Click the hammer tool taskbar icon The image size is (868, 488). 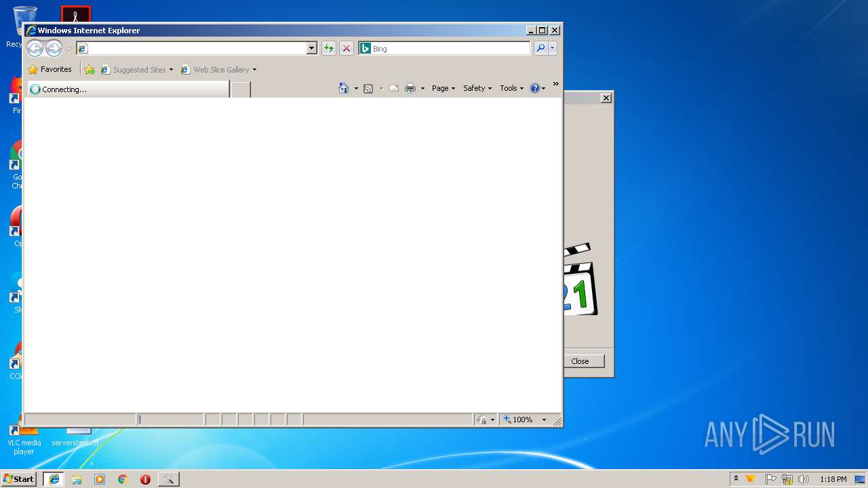pyautogui.click(x=168, y=479)
